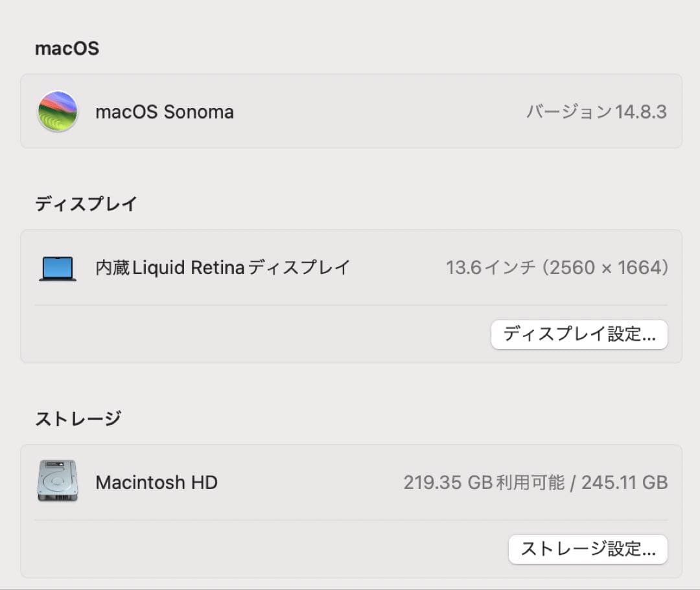The image size is (700, 590).
Task: Open ディスプレイ設定 settings
Action: [579, 335]
